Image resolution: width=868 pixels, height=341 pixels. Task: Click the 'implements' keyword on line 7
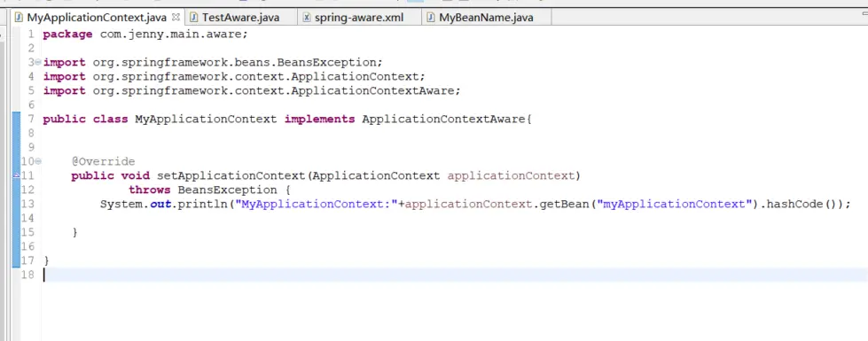(x=319, y=119)
